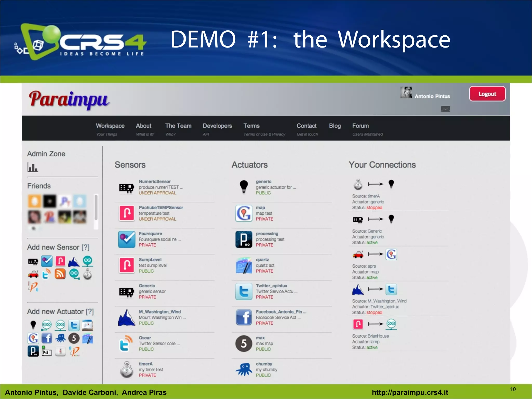Open the Developers API menu item

(217, 129)
